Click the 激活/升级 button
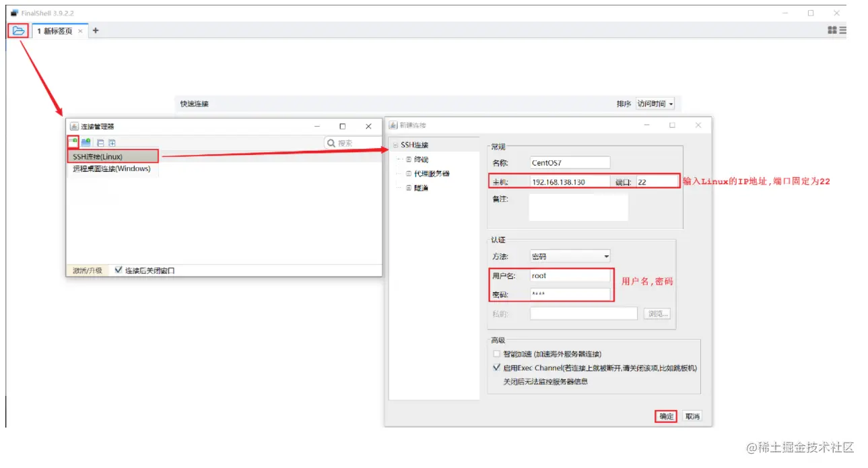868x468 pixels. [x=88, y=271]
